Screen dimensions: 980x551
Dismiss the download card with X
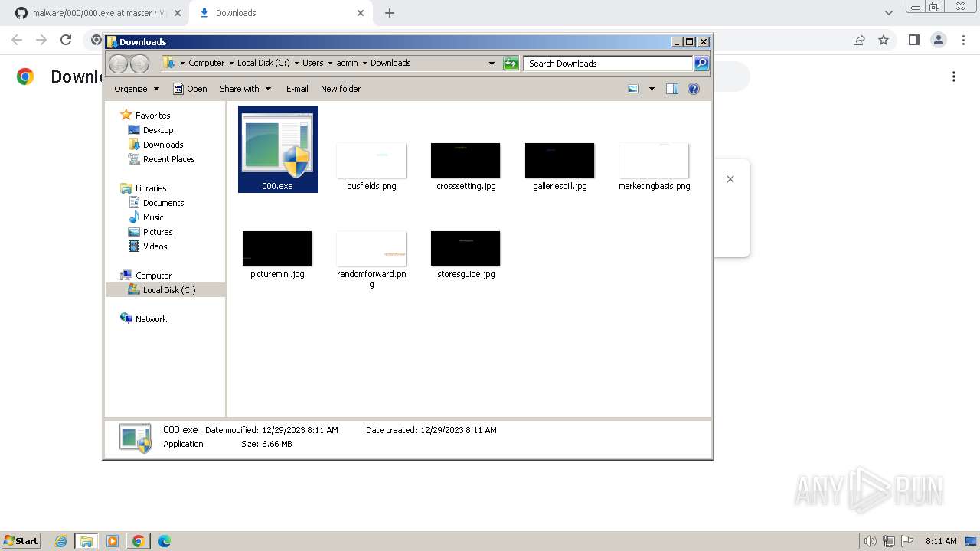730,179
